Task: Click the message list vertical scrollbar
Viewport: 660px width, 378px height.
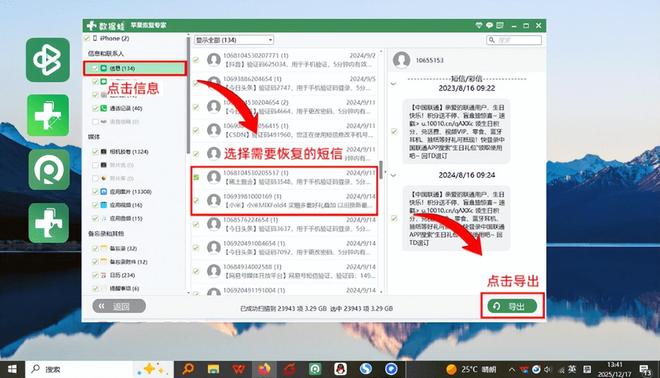Action: point(381,169)
